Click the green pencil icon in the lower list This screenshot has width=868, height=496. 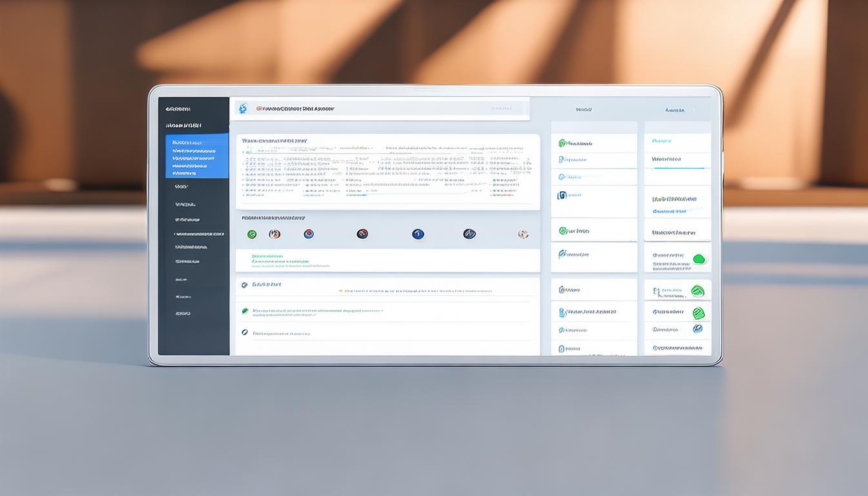click(x=245, y=311)
